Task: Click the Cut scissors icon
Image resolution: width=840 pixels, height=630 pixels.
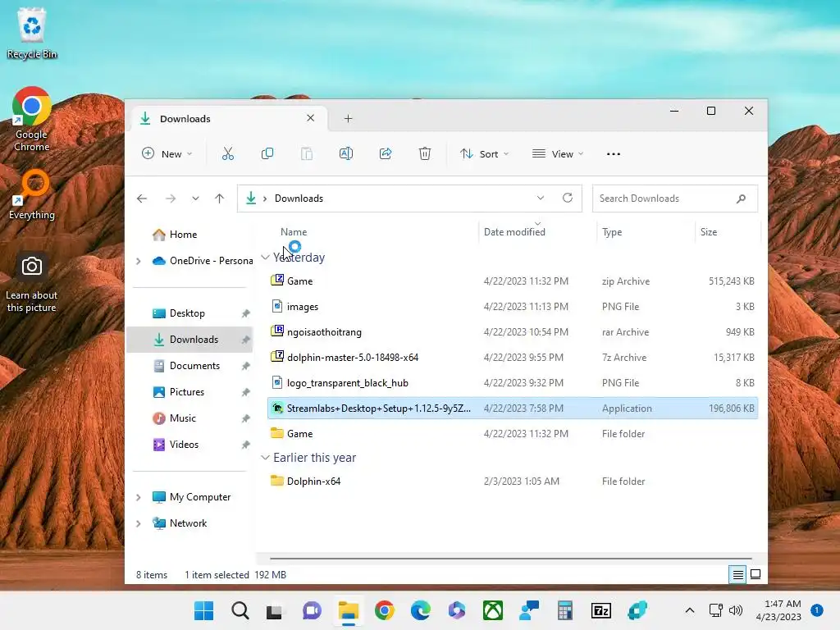Action: click(x=228, y=153)
